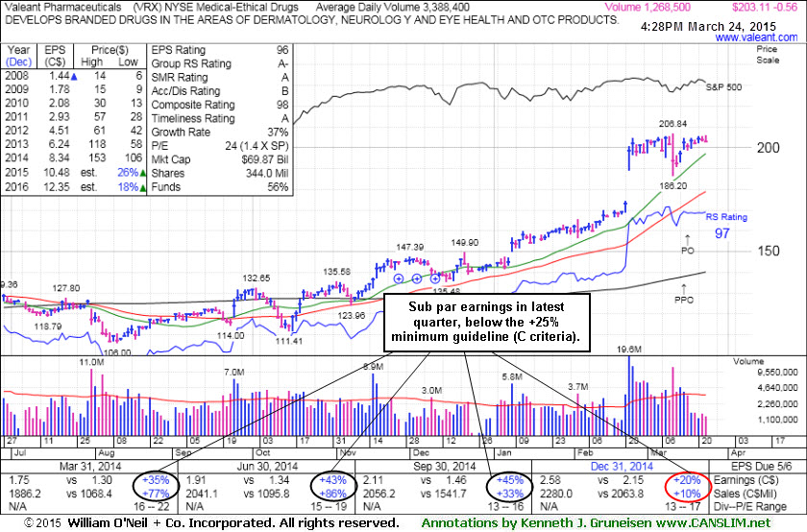Select the 150 level on Price Scale
The width and height of the screenshot is (807, 532).
768,251
